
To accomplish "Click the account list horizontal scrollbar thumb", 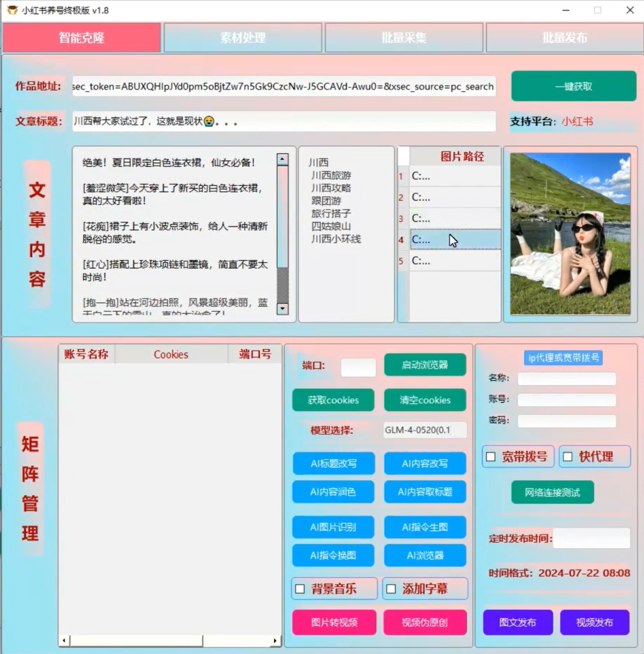I will point(135,641).
